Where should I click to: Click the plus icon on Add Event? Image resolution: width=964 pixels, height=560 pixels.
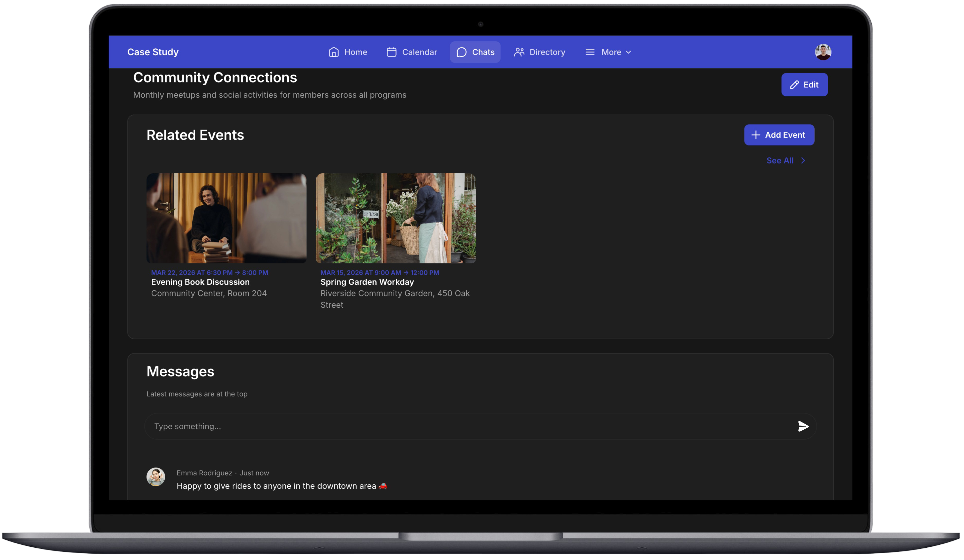(x=755, y=135)
